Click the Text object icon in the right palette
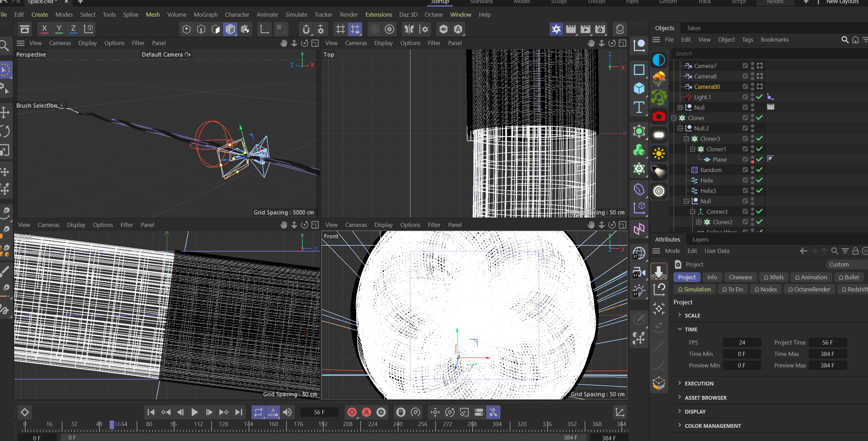 coord(639,108)
